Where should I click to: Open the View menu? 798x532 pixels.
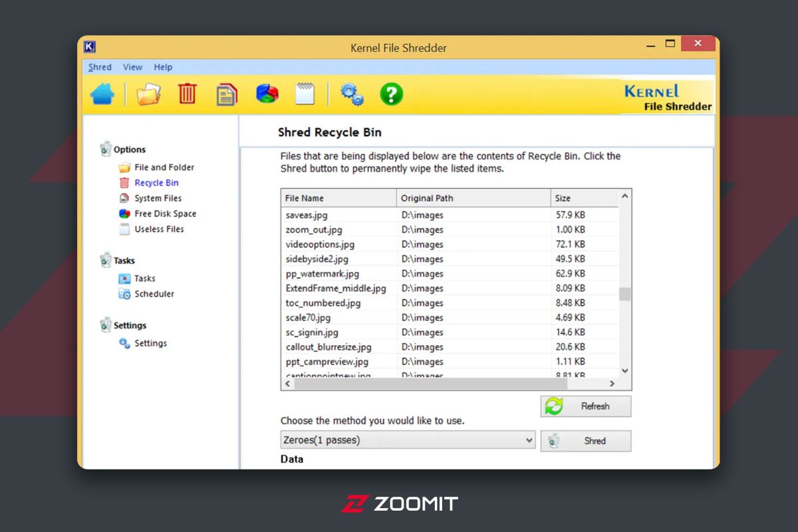[x=132, y=67]
